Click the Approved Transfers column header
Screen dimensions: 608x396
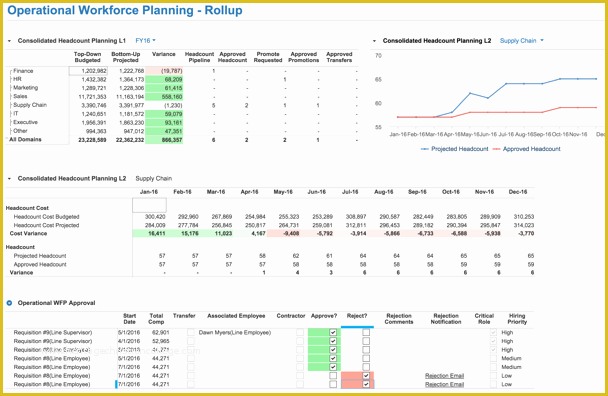[x=339, y=57]
